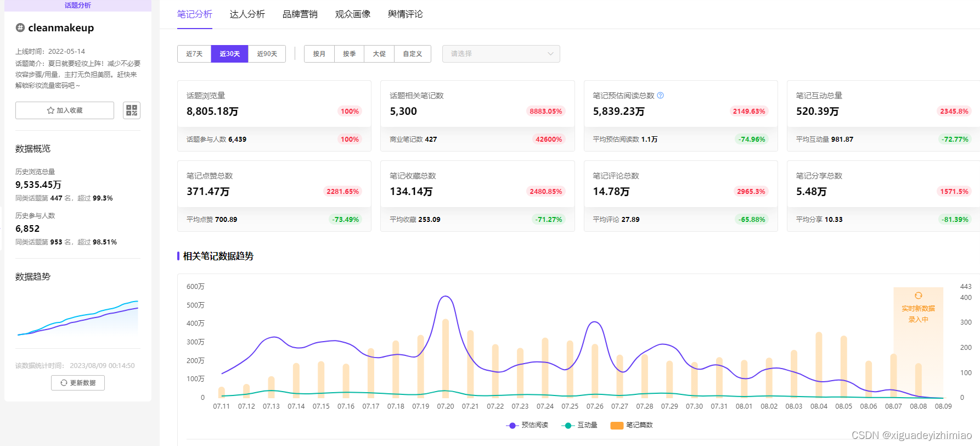Viewport: 980px width, 446px height.
Task: Click the 2345.8% badge under 笔记互动总量
Action: point(954,111)
